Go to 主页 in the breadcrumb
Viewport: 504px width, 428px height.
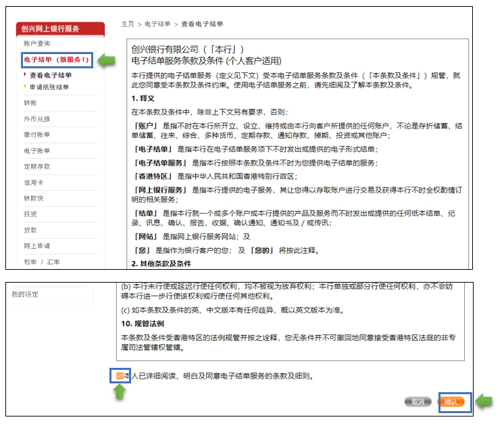click(x=128, y=24)
